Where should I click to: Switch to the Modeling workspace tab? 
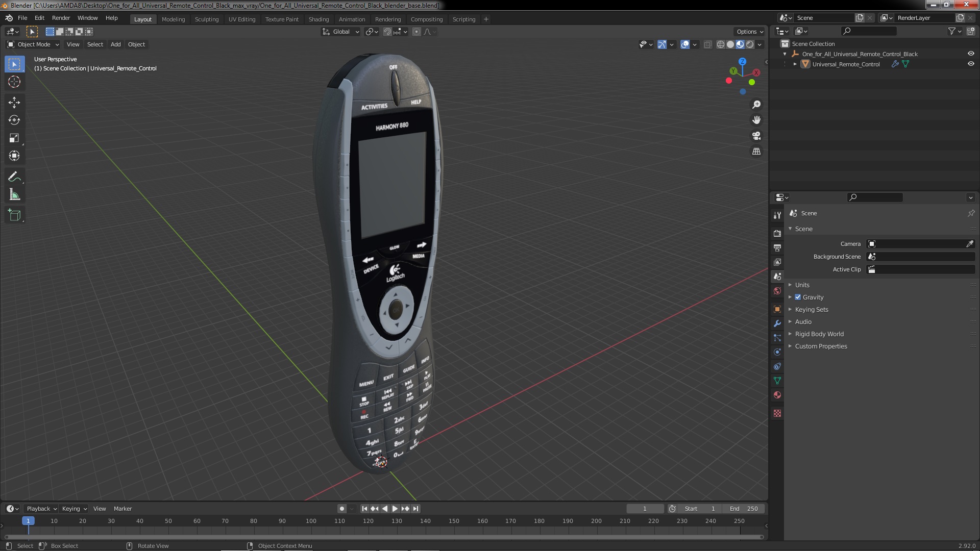click(173, 19)
